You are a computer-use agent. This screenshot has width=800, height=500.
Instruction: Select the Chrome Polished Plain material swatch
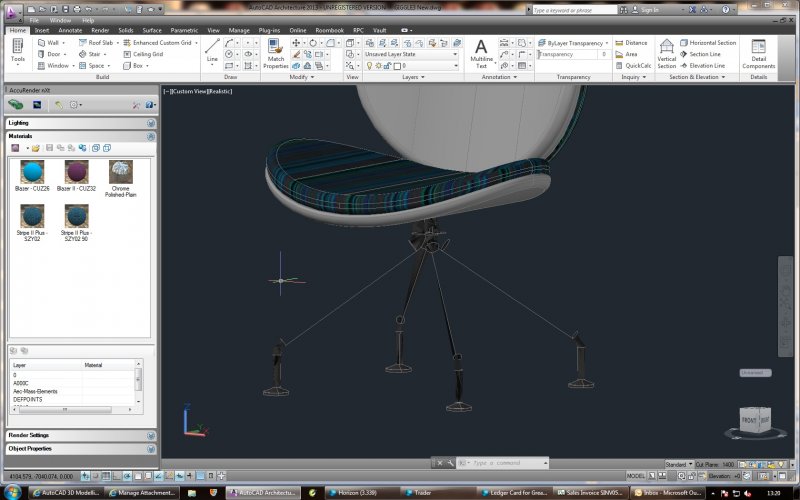pyautogui.click(x=121, y=172)
